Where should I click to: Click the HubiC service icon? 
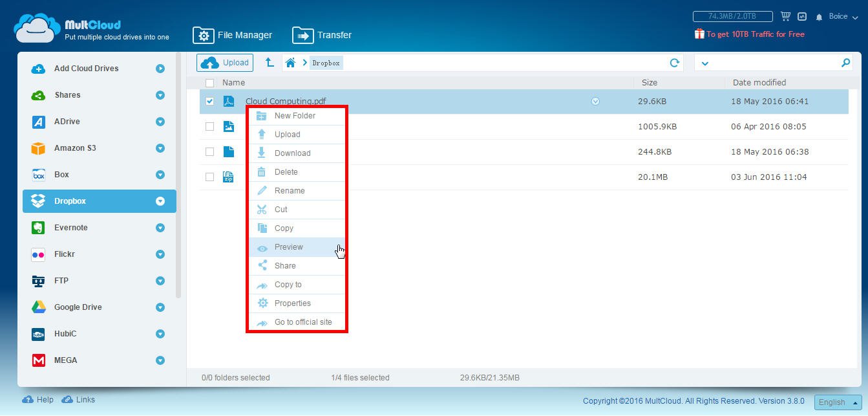[38, 334]
